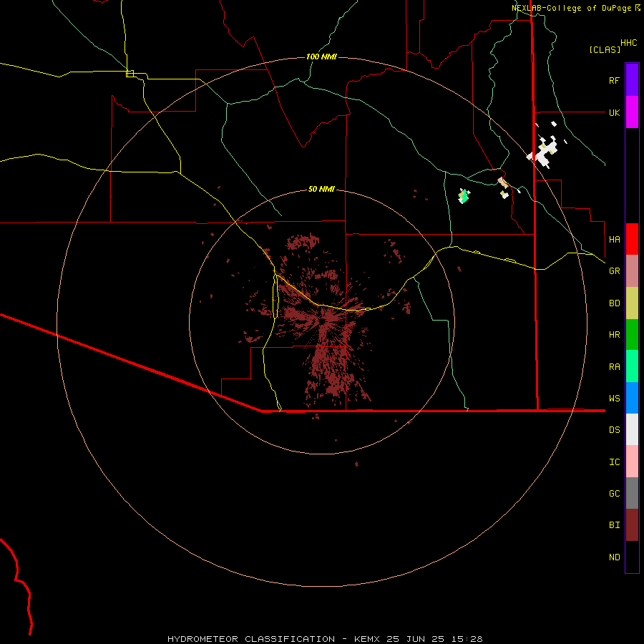Click the 'GR' legend label
This screenshot has width=644, height=644.
[x=614, y=271]
